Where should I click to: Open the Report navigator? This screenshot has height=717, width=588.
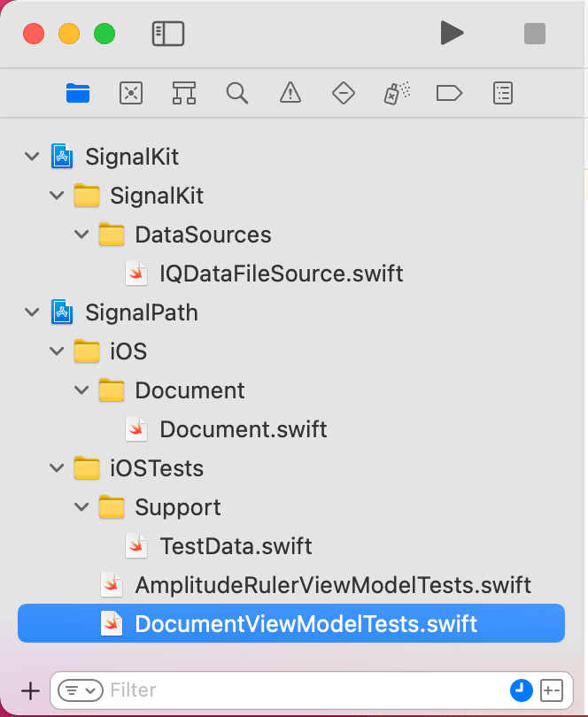point(503,93)
